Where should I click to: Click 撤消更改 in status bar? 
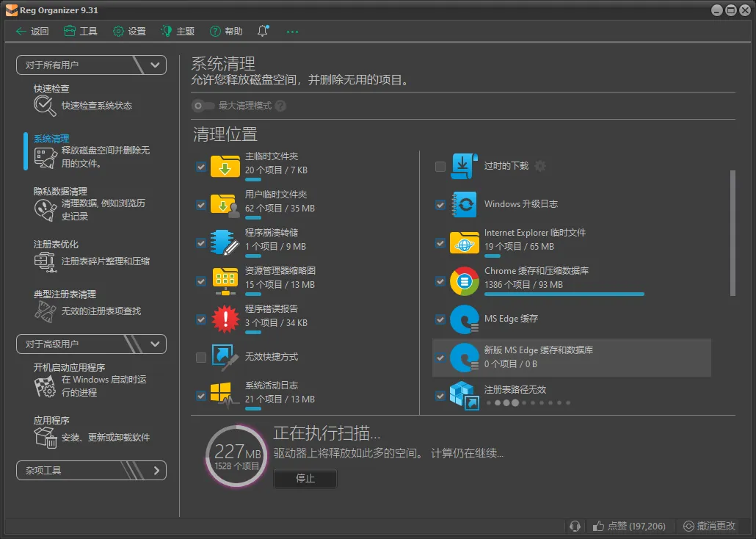point(709,526)
